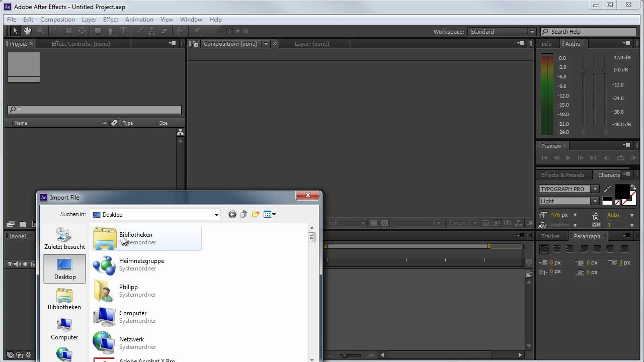Expand the TYPOGRAPH PRO font dropdown
644x362 pixels.
point(595,189)
